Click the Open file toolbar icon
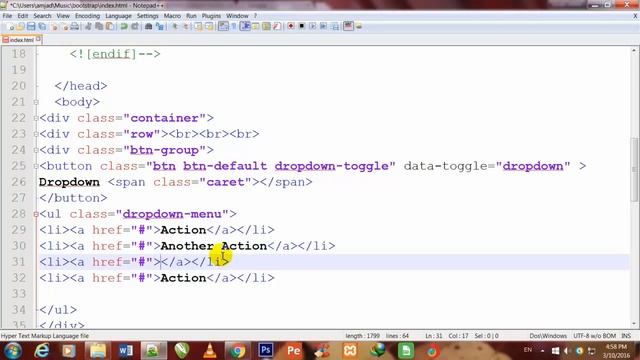 (x=20, y=27)
